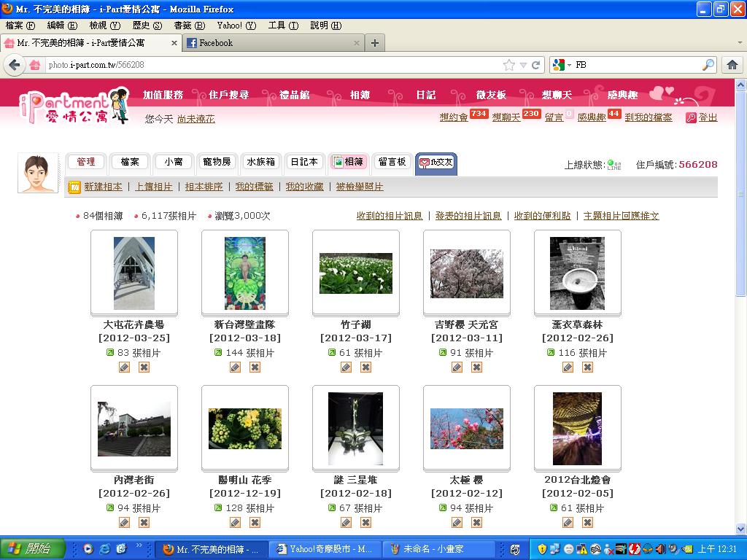This screenshot has width=747, height=560.
Task: Reload the page using the refresh icon
Action: 536,65
